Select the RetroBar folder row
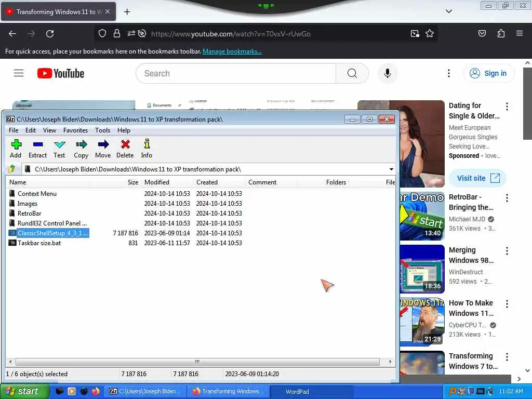This screenshot has width=532, height=399. (29, 214)
